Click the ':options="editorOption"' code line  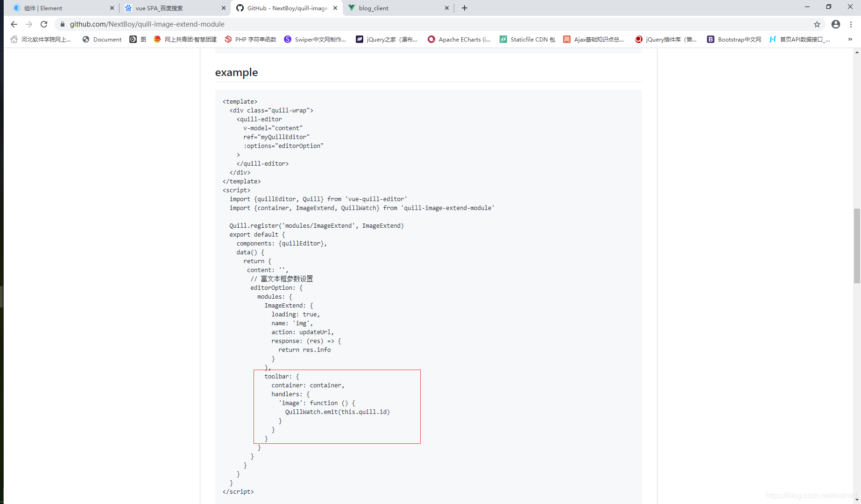tap(283, 146)
